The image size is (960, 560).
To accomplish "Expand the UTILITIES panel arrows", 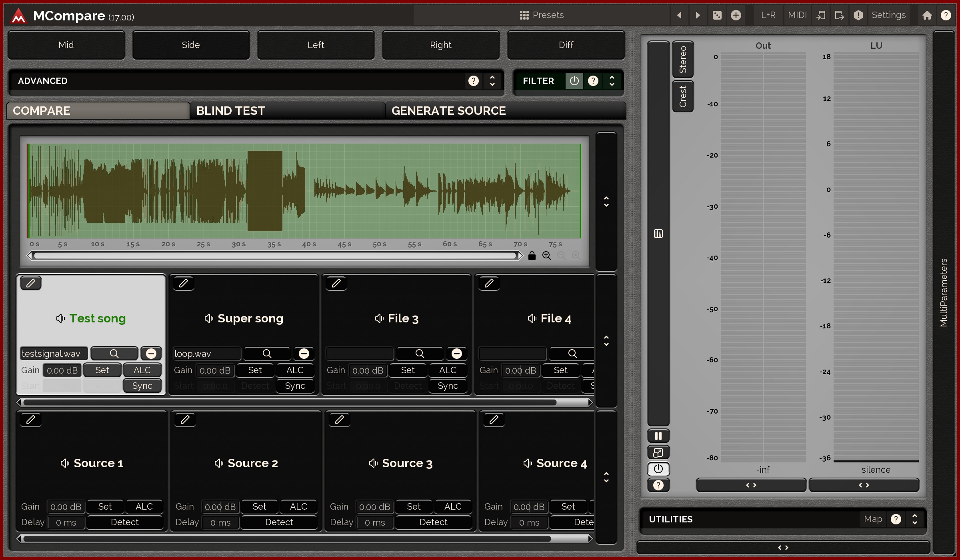I will coord(914,519).
